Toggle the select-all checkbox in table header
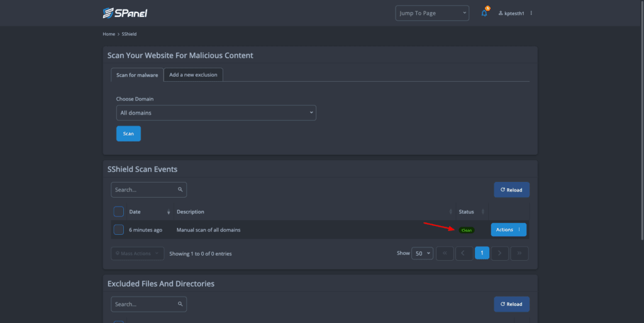This screenshot has width=644, height=323. tap(119, 212)
